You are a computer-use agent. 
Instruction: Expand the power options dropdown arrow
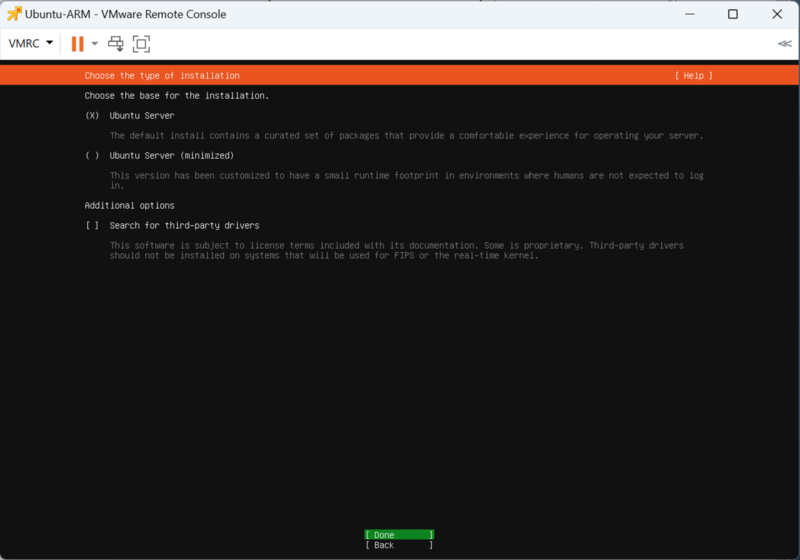[95, 44]
